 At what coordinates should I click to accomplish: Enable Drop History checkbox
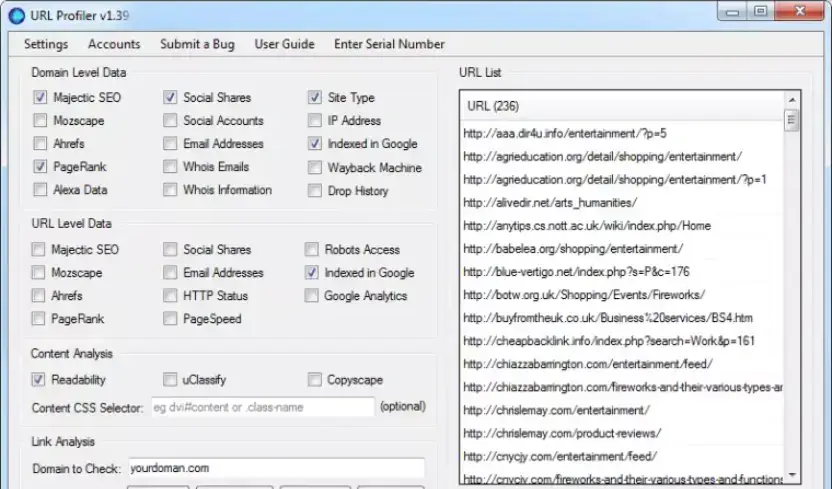(315, 190)
